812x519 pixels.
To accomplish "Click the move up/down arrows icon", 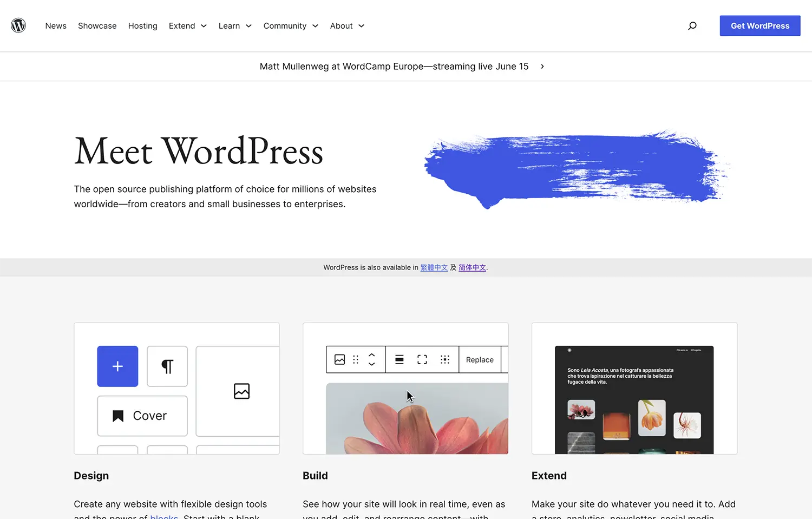I will [371, 360].
